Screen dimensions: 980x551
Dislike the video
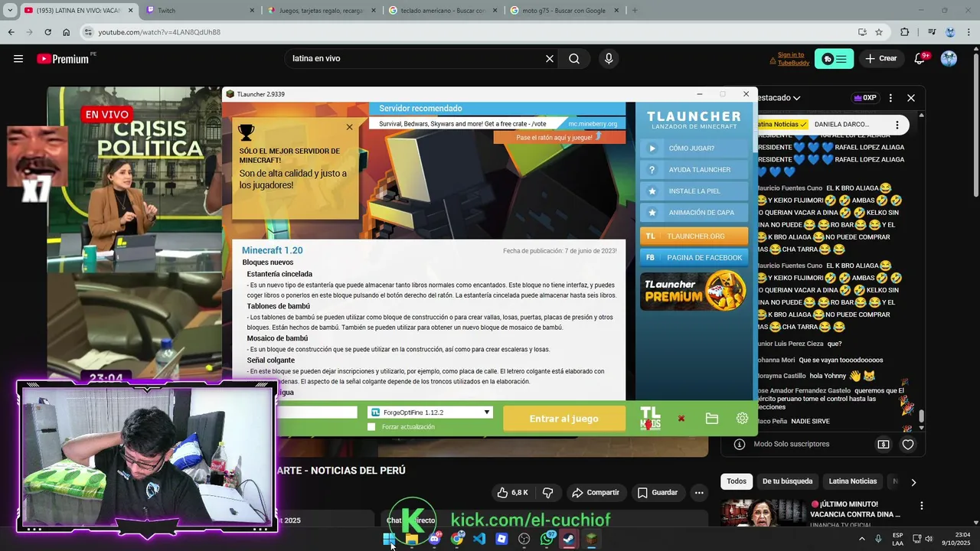point(547,492)
